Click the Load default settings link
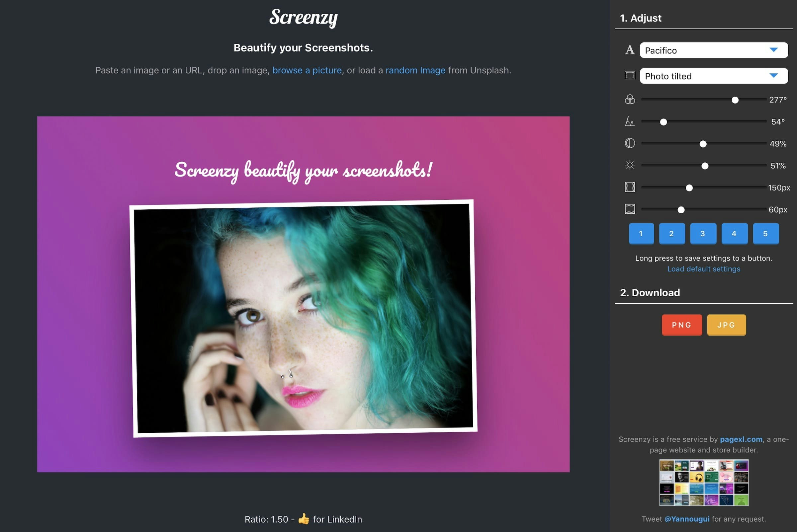This screenshot has width=797, height=532. coord(703,269)
